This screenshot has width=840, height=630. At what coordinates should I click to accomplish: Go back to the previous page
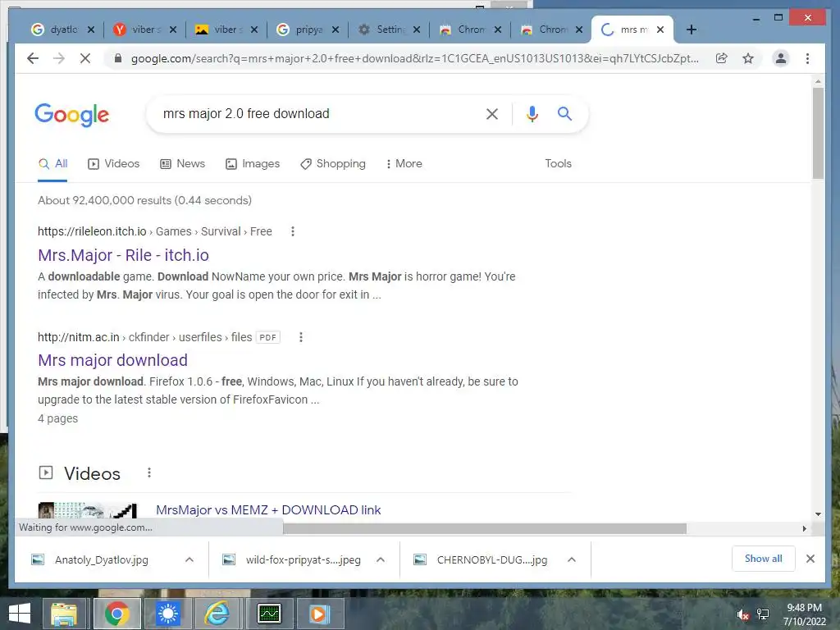[x=33, y=58]
